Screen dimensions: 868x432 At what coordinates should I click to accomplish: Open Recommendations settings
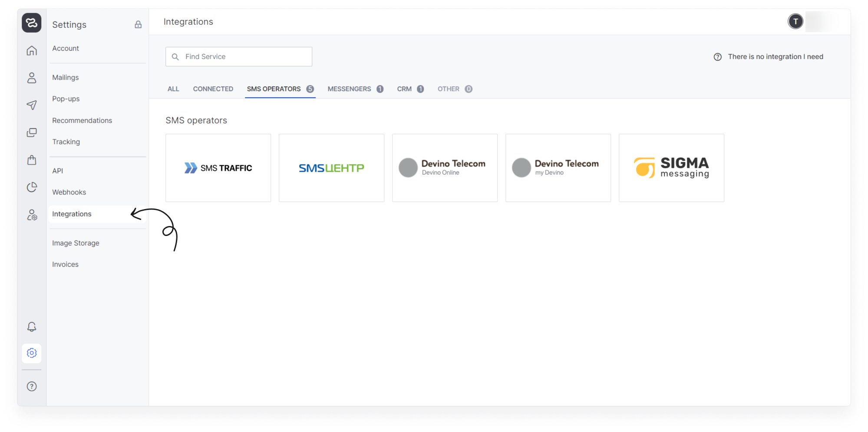(82, 120)
